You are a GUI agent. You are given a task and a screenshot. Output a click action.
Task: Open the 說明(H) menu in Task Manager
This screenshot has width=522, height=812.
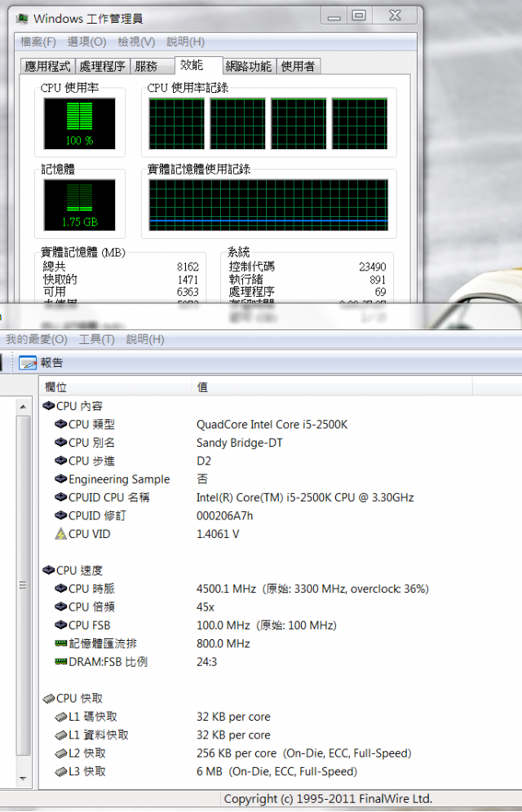tap(185, 42)
